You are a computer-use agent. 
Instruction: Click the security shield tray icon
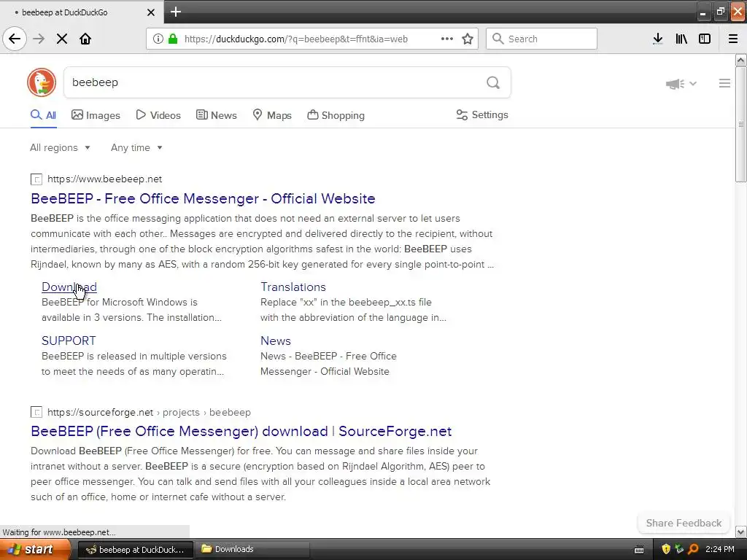click(666, 549)
